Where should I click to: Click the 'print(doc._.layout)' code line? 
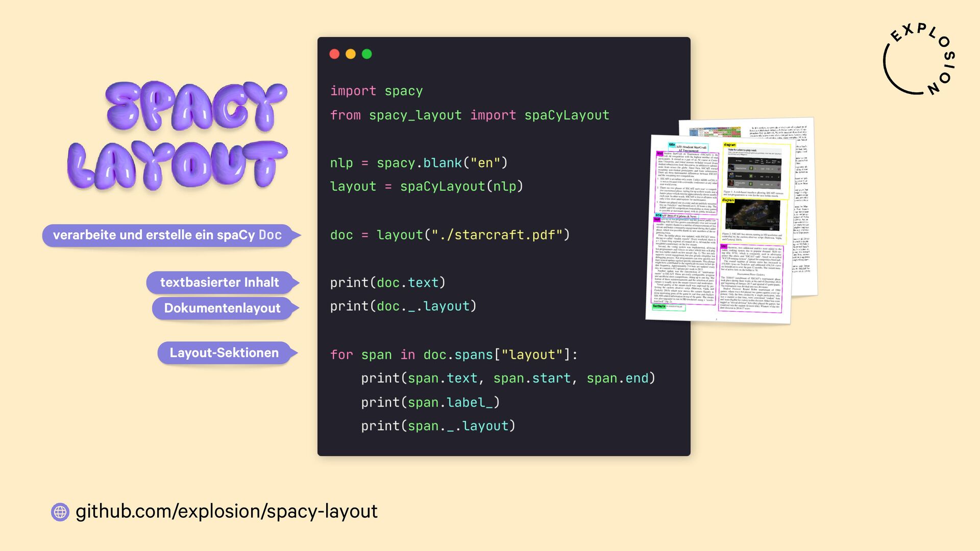403,307
